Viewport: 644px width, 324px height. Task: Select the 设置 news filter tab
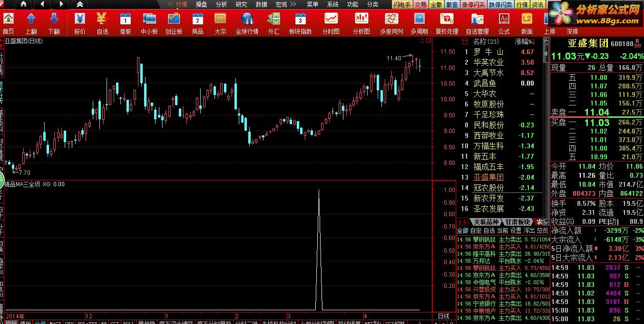tap(516, 230)
